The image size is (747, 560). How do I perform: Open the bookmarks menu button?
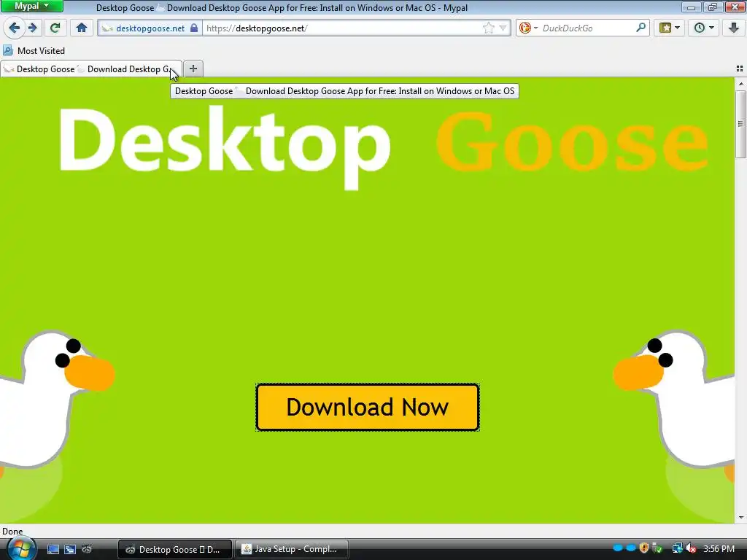tap(669, 28)
